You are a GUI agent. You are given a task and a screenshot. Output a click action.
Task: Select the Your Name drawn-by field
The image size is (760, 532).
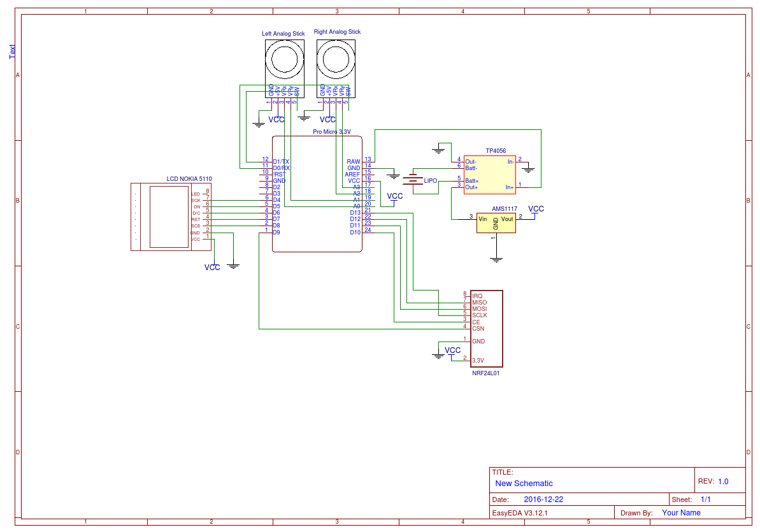point(682,512)
